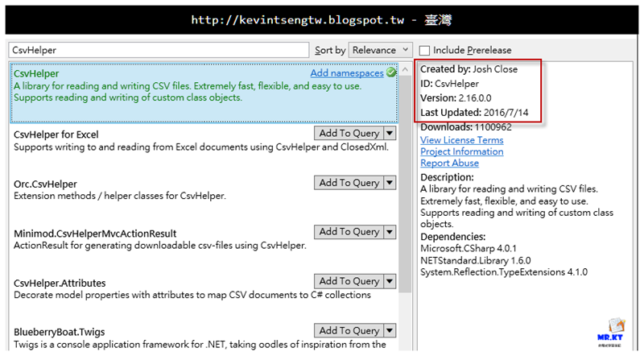This screenshot has width=644, height=356.
Task: Add CsvHelper.Attributes to query
Action: coord(349,281)
